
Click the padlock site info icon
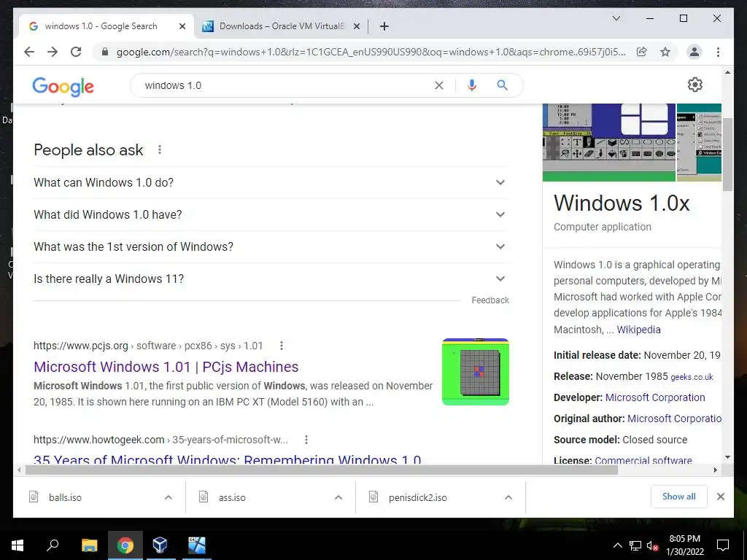105,52
